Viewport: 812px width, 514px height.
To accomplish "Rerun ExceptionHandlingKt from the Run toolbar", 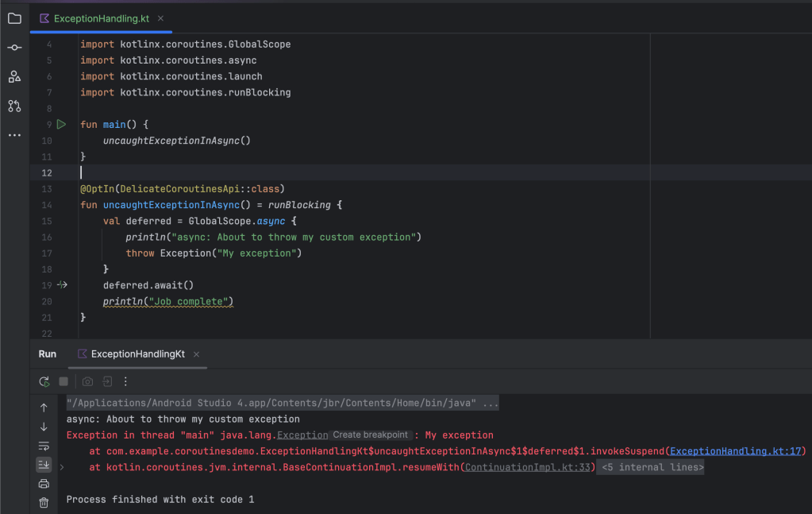I will tap(44, 381).
